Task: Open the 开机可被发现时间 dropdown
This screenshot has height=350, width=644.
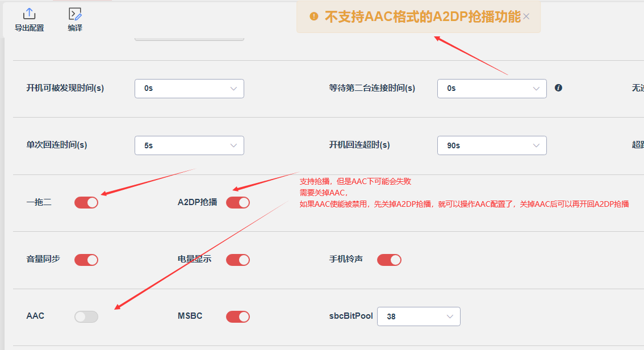Action: click(x=189, y=89)
